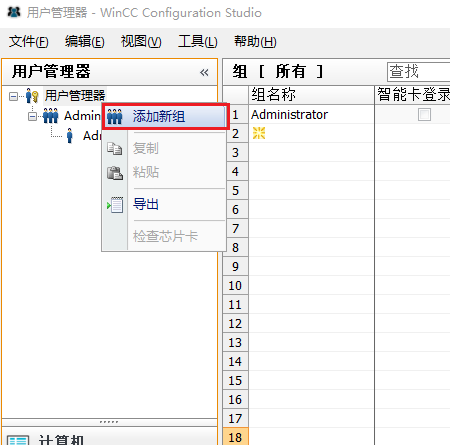Open the 工具(L) menu
The height and width of the screenshot is (445, 450).
(198, 42)
